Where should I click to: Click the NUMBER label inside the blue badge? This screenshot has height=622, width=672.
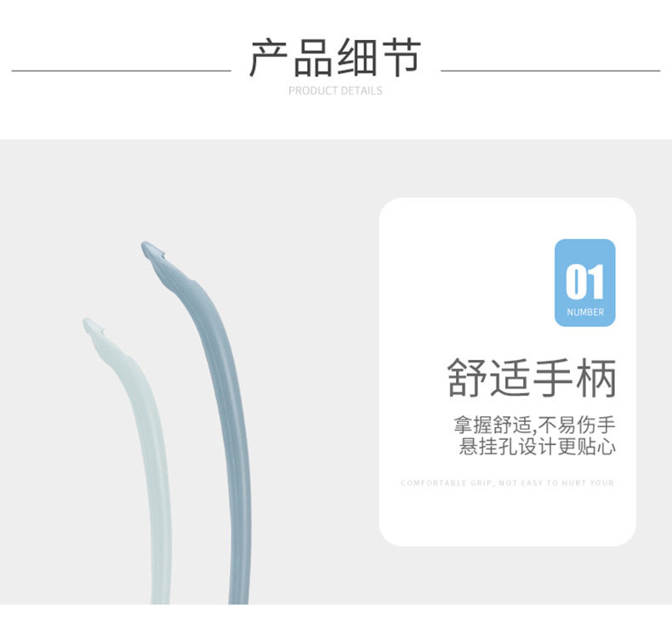585,312
